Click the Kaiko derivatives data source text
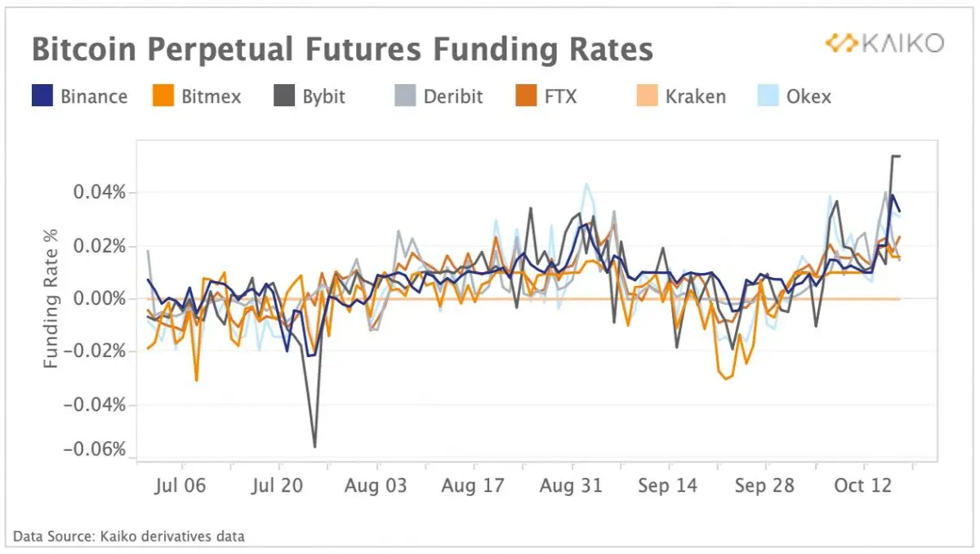Screen dimensions: 980x554 click(x=129, y=537)
